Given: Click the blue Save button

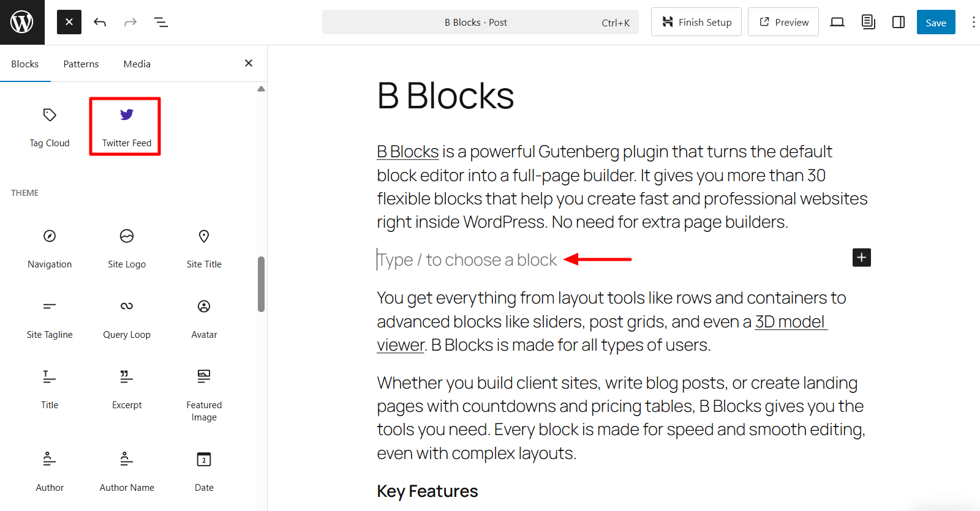Looking at the screenshot, I should [x=935, y=22].
